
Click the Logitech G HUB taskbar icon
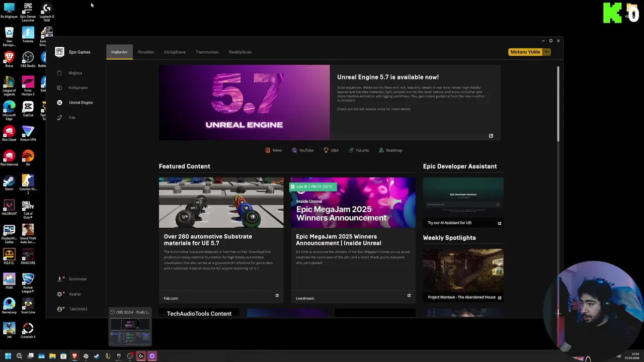[141, 356]
